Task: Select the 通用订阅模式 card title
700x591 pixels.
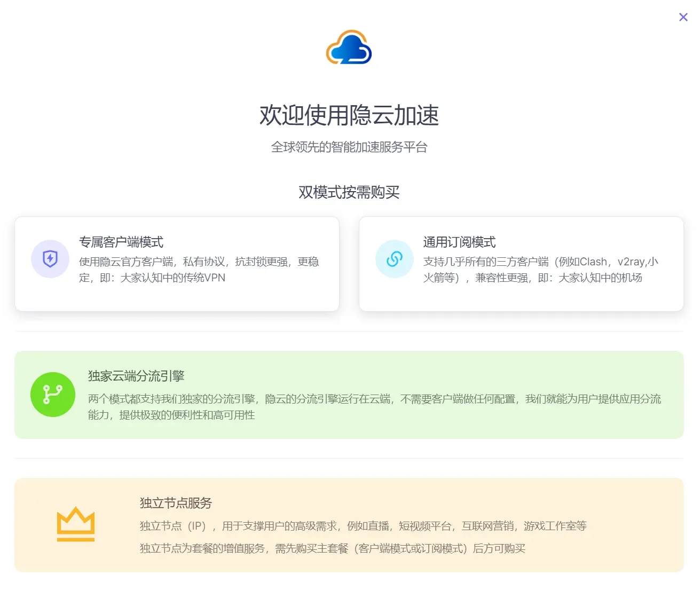Action: [x=459, y=242]
